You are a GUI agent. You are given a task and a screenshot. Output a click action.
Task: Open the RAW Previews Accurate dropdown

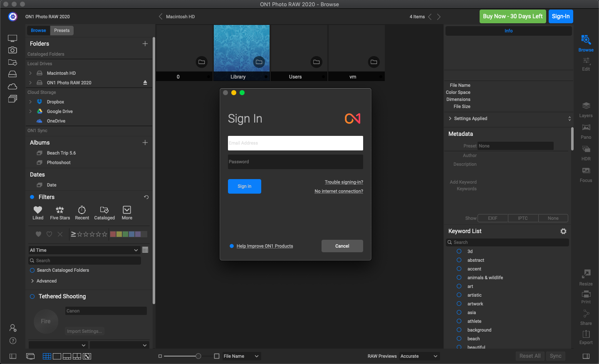[419, 356]
